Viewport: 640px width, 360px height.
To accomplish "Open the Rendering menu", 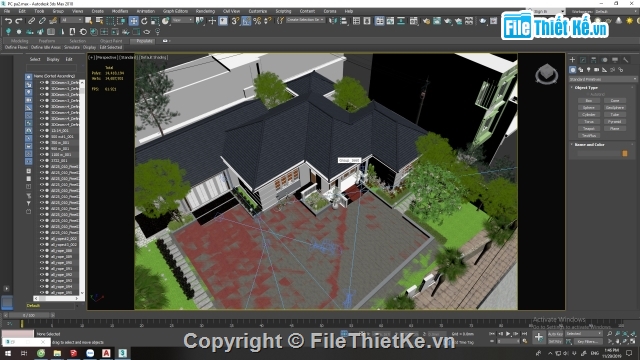I will 205,11.
